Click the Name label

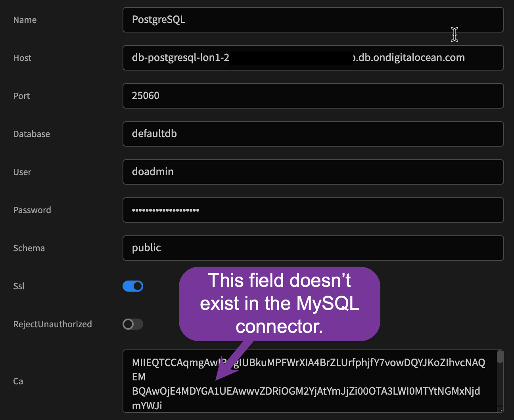point(25,20)
